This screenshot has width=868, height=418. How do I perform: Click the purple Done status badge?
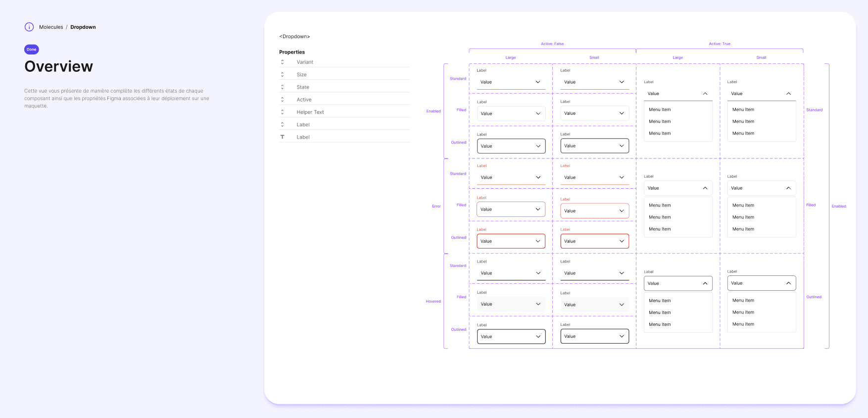coord(32,50)
